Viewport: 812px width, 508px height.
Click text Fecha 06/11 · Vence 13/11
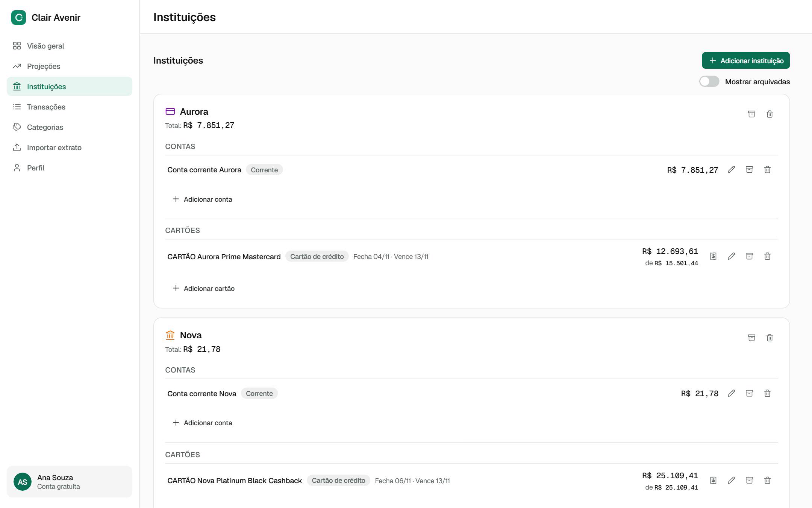[x=412, y=481]
